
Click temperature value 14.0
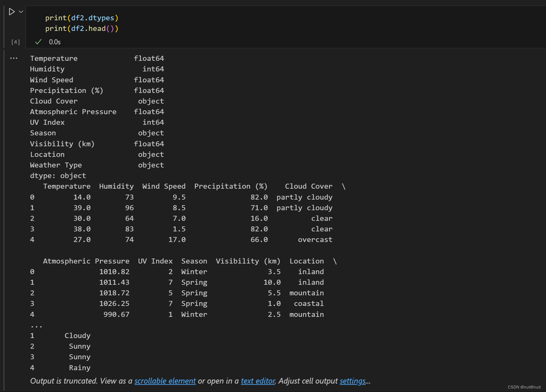[82, 197]
